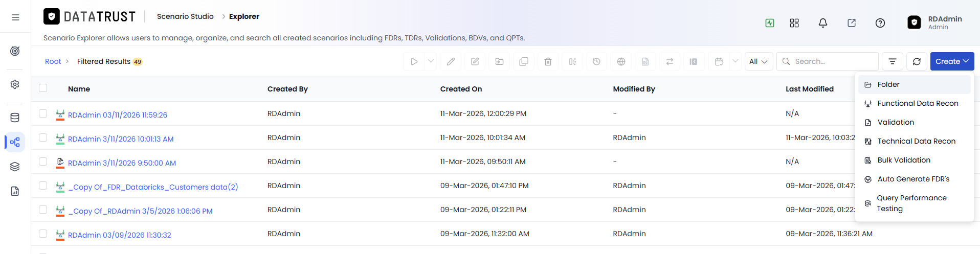
Task: Click the green activity monitor icon
Action: (x=770, y=23)
